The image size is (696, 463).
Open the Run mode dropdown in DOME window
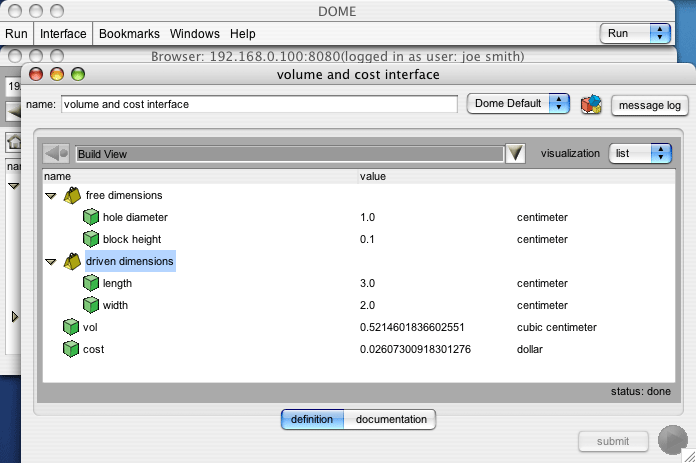[635, 33]
